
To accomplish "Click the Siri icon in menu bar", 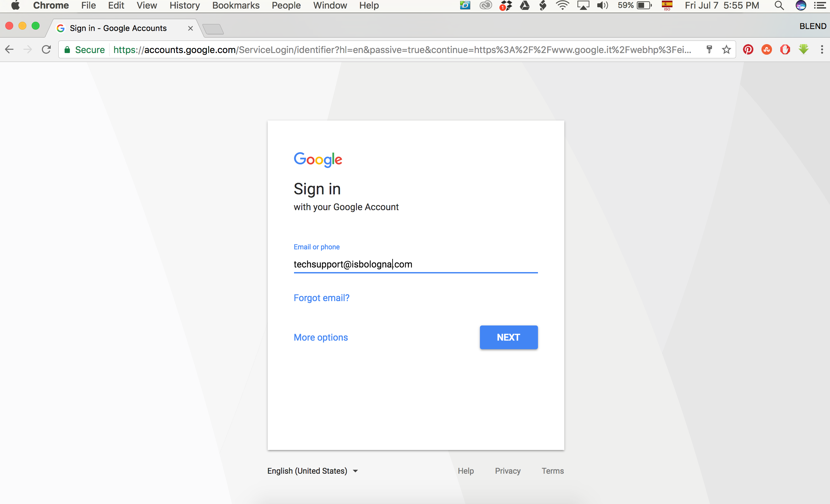I will click(800, 5).
